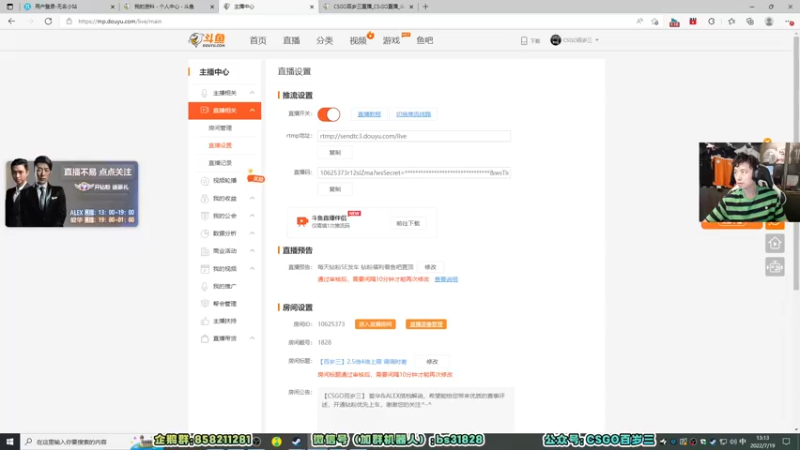This screenshot has height=450, width=800.
Task: Click the 斗鱼直播伴侣 camera icon
Action: (x=302, y=221)
